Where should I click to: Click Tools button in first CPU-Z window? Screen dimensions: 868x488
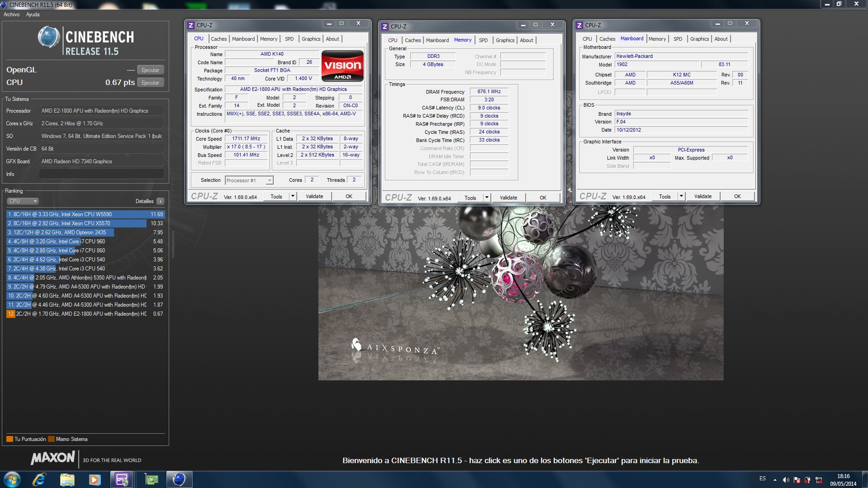276,197
